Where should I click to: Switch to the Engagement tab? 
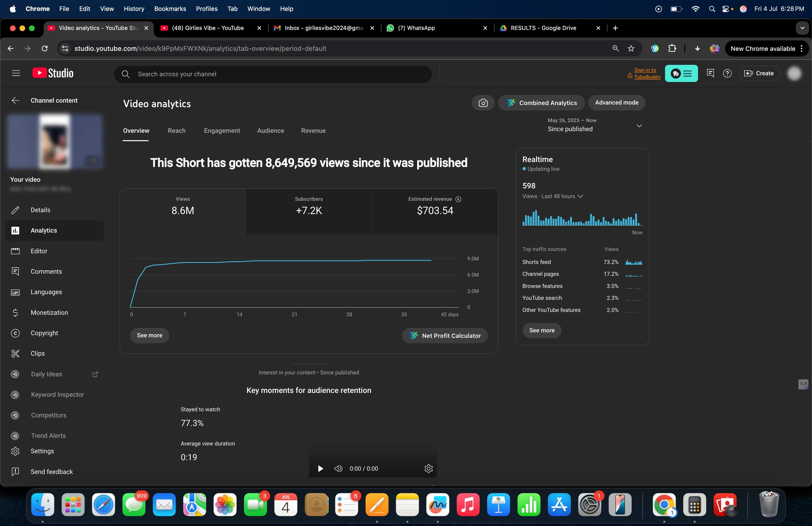[x=222, y=130]
